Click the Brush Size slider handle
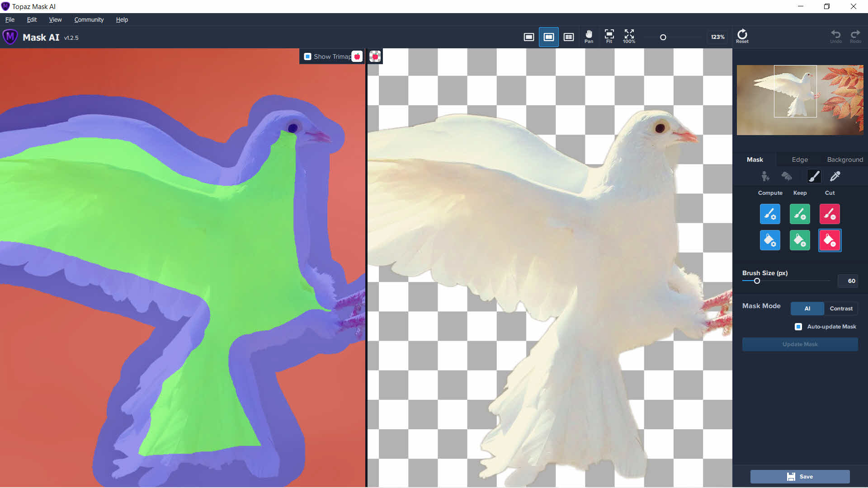The height and width of the screenshot is (488, 868). click(757, 281)
